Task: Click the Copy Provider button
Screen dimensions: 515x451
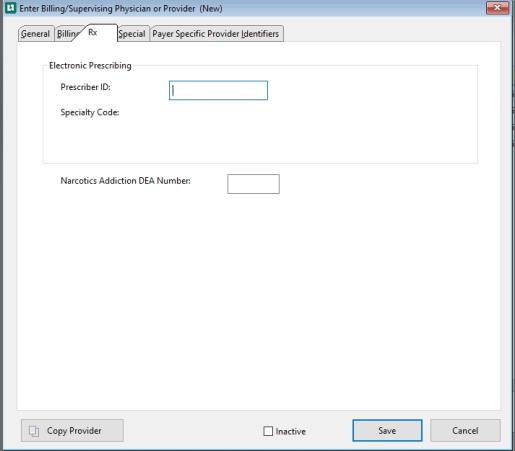Action: click(72, 430)
